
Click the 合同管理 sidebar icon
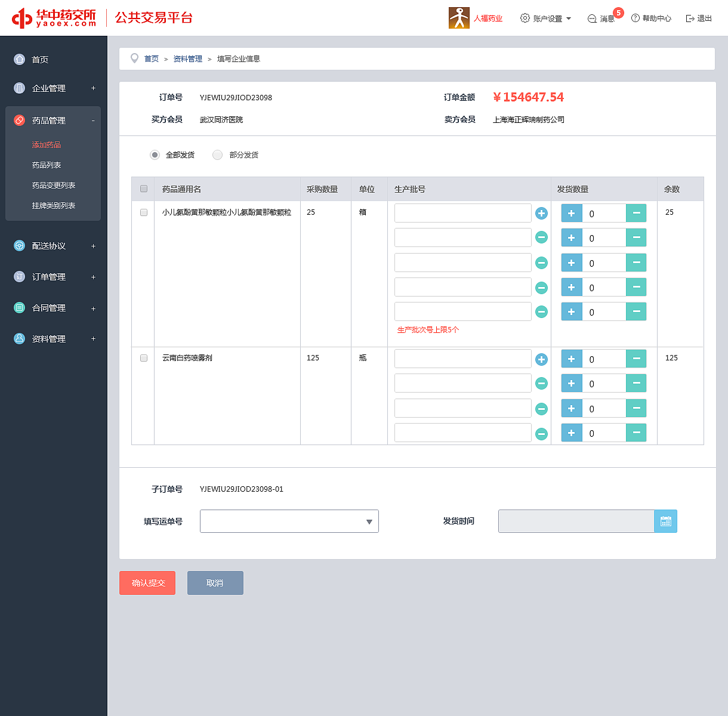(20, 307)
